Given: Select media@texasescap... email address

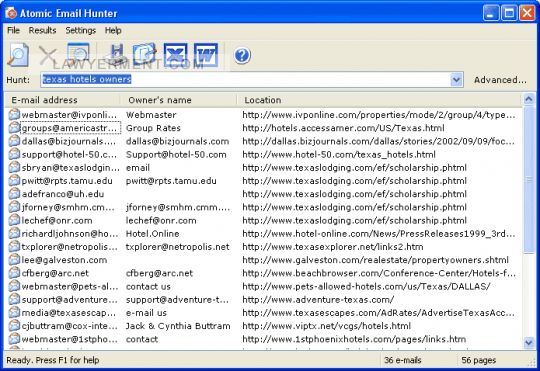Looking at the screenshot, I should pyautogui.click(x=69, y=313).
